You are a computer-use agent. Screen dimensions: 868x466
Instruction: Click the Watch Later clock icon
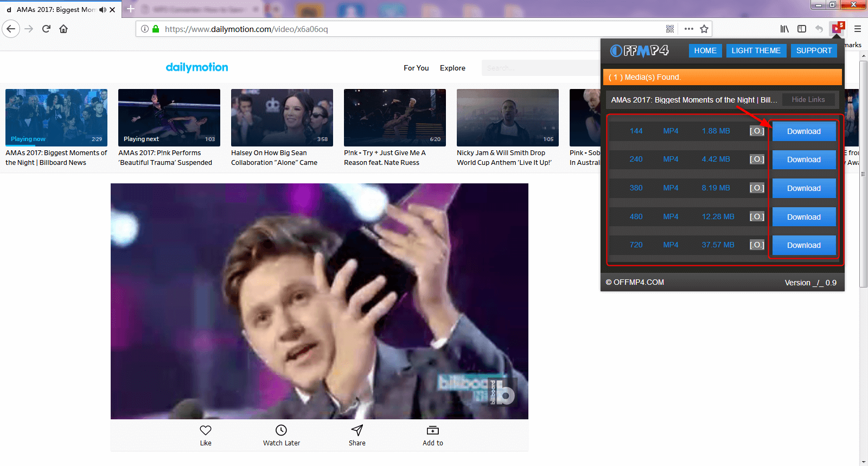click(281, 430)
